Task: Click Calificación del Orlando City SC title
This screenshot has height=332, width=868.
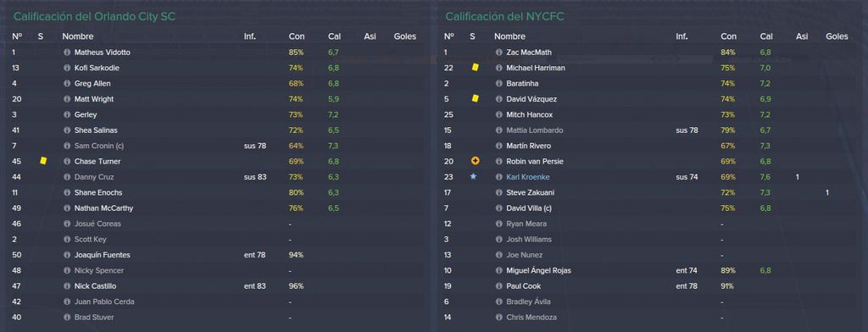Action: click(94, 17)
